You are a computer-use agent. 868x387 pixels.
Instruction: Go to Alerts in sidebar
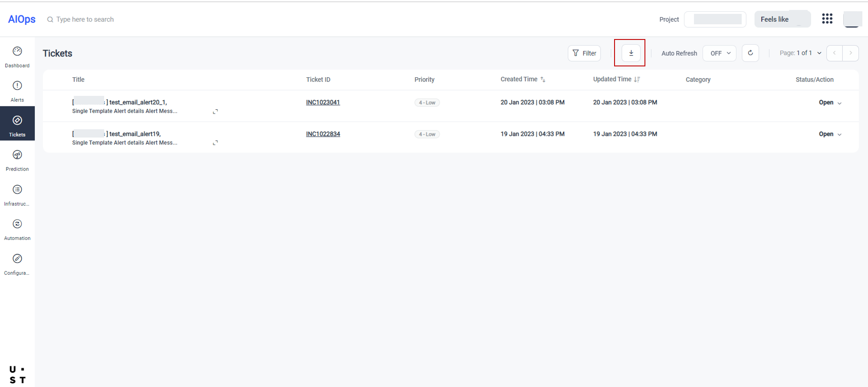click(17, 92)
